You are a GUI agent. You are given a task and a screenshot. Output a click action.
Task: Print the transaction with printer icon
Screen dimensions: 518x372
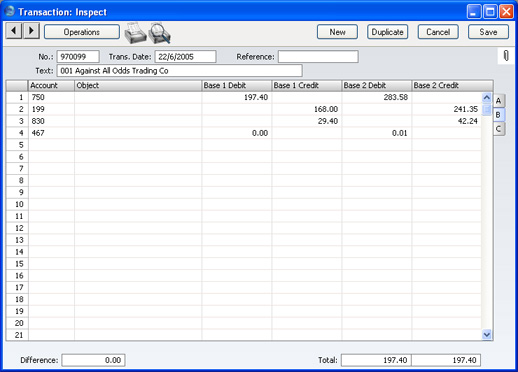(135, 33)
